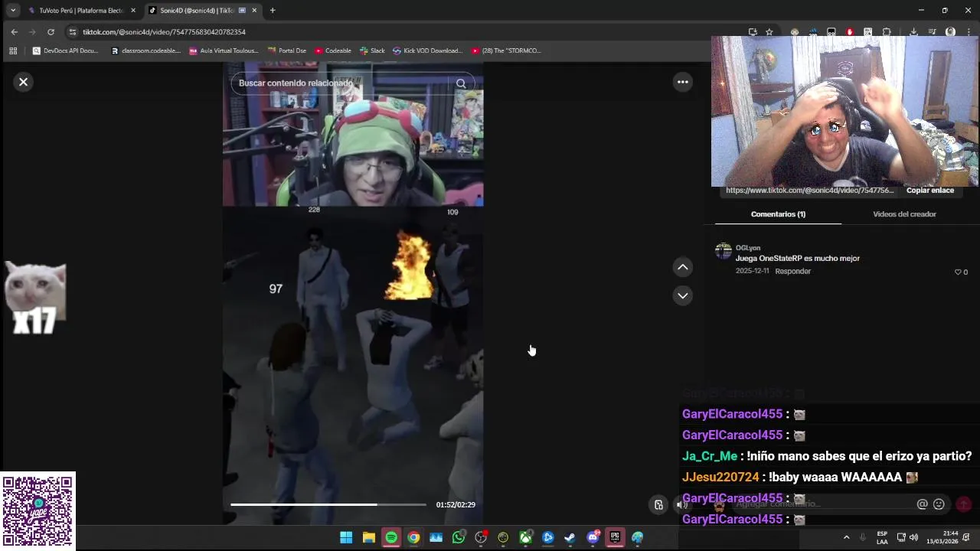Seek on the video progress bar
The height and width of the screenshot is (551, 980).
coord(328,504)
